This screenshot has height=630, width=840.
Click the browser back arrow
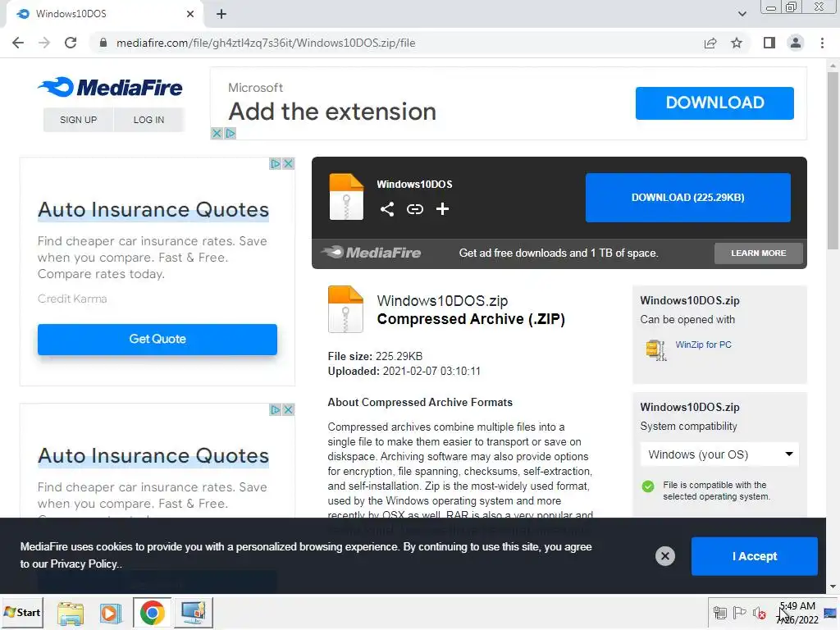[x=18, y=43]
